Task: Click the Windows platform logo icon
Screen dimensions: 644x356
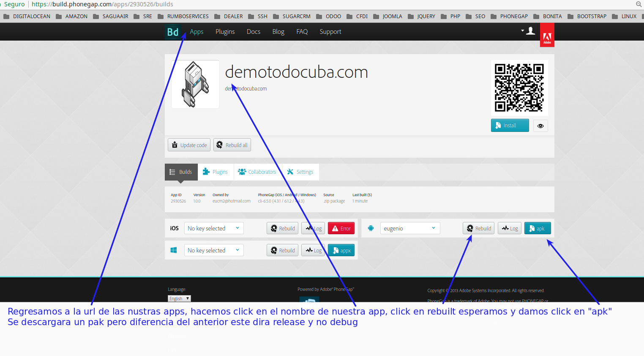Action: tap(173, 250)
